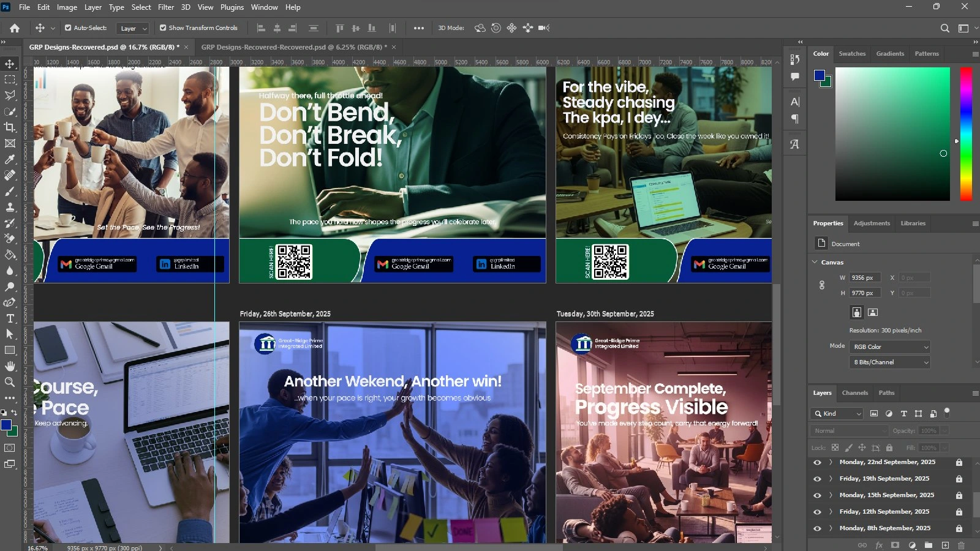
Task: Switch to the Adjustments tab
Action: [x=872, y=223]
